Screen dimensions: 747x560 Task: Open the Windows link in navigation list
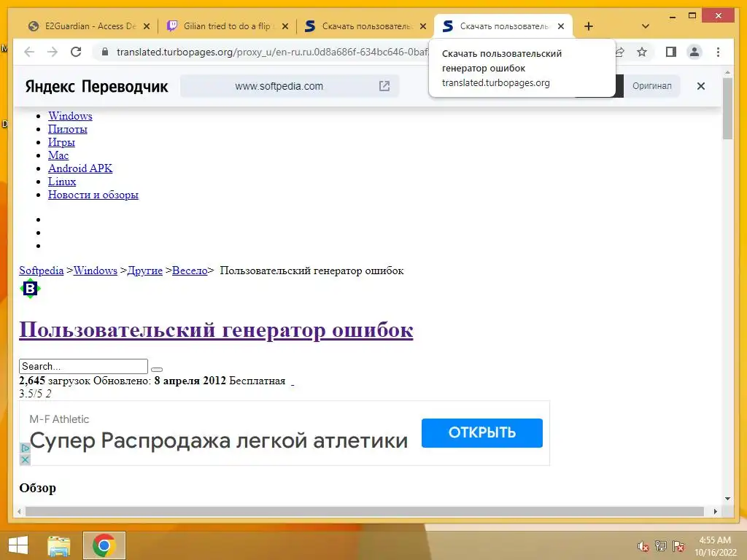[70, 116]
